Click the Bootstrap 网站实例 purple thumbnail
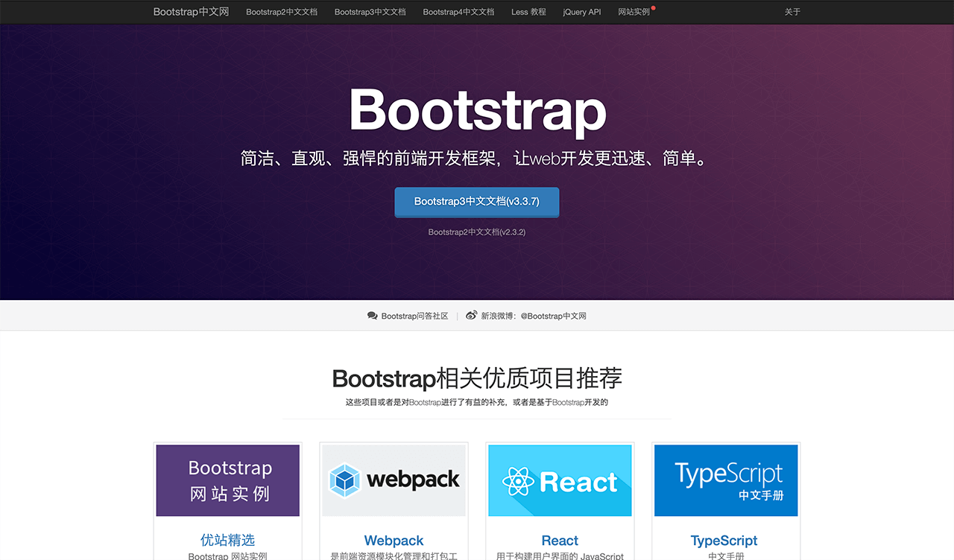 click(x=228, y=480)
